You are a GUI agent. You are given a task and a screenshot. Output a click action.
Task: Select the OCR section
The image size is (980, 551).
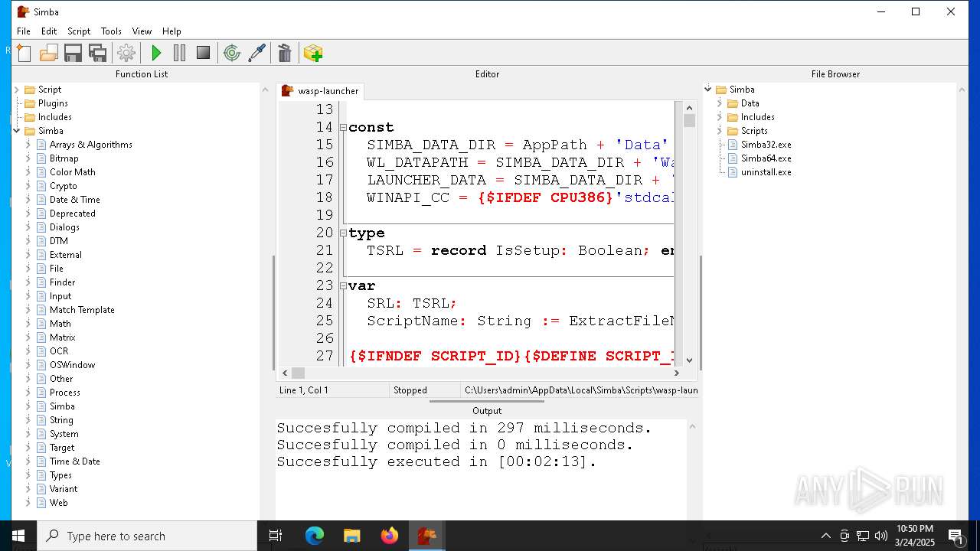[x=59, y=351]
